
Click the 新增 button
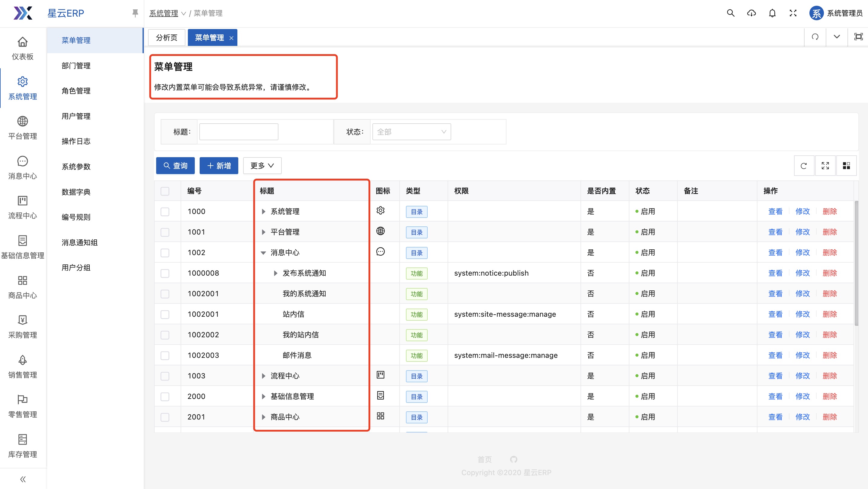point(219,166)
